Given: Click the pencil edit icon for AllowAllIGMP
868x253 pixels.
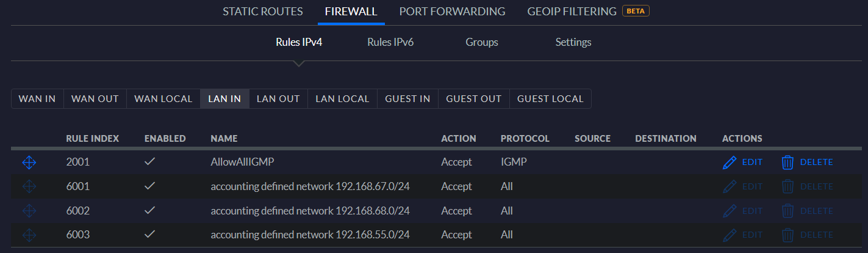Looking at the screenshot, I should pos(730,162).
